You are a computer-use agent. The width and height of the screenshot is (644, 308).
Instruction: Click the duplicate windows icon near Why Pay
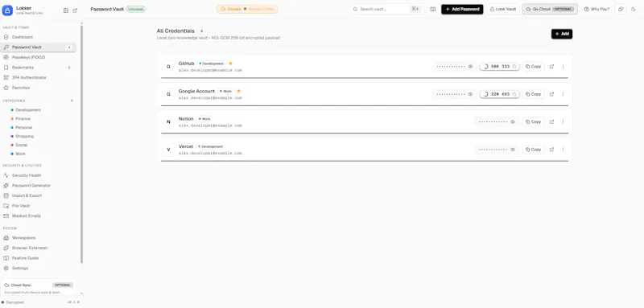(620, 9)
